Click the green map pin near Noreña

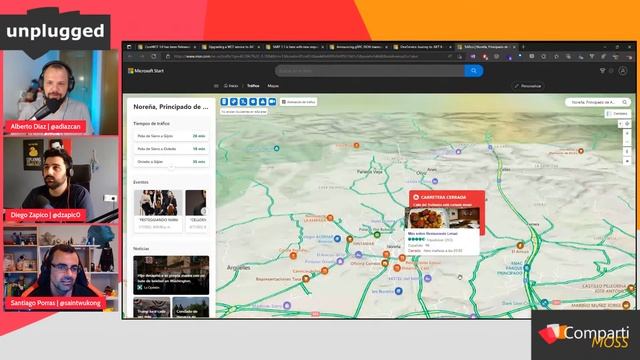click(x=377, y=234)
